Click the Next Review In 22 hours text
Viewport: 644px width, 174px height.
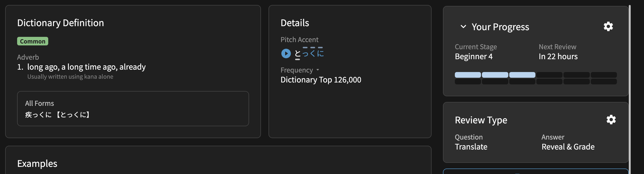(558, 57)
